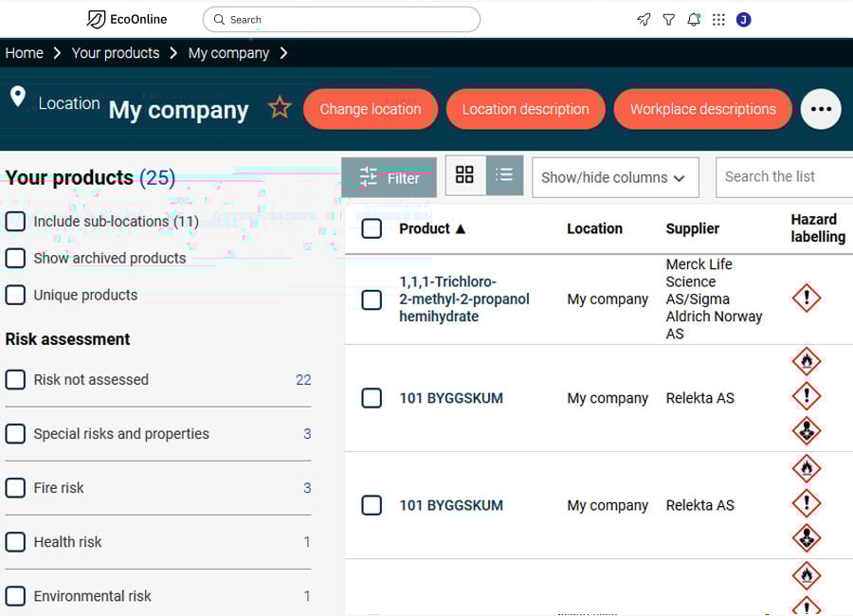Click the search magnifier icon
The width and height of the screenshot is (853, 616).
pyautogui.click(x=219, y=20)
